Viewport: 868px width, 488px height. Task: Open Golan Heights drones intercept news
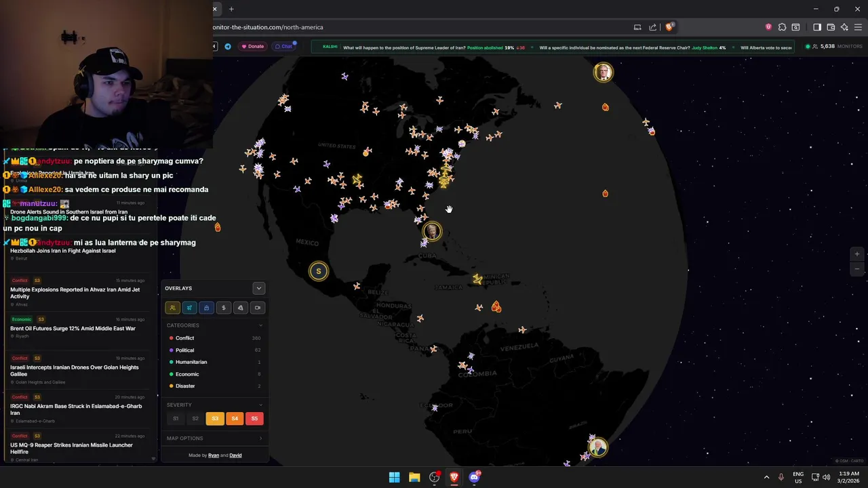coord(77,370)
